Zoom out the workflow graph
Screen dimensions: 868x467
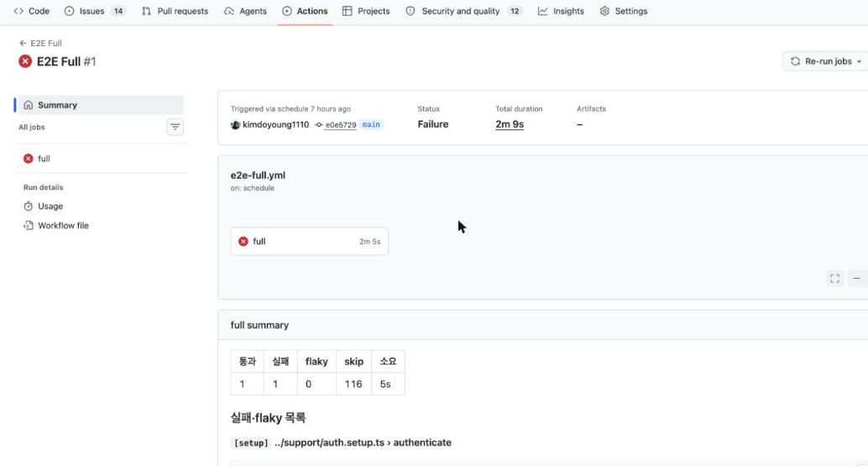(x=857, y=279)
